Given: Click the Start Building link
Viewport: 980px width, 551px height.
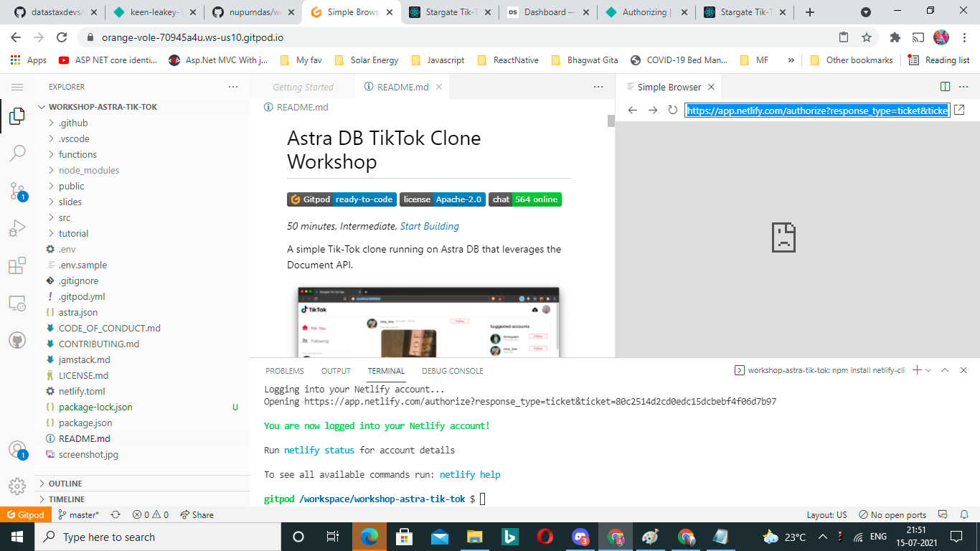Looking at the screenshot, I should tap(429, 226).
